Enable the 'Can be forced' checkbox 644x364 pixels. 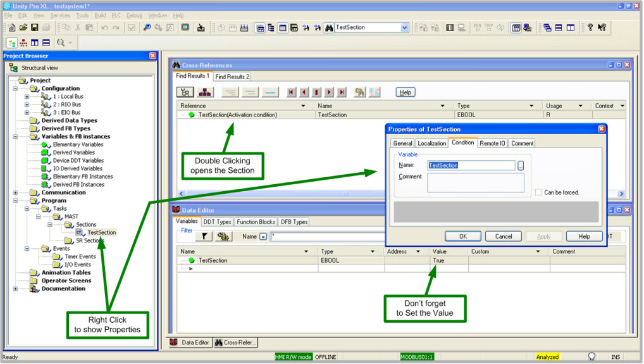[x=538, y=192]
